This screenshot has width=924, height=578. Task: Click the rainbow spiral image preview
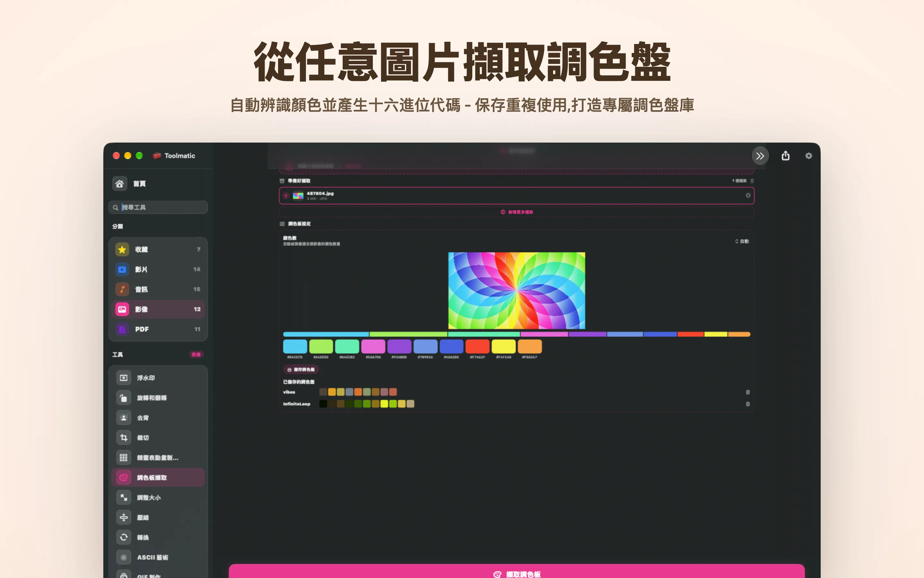tap(517, 291)
